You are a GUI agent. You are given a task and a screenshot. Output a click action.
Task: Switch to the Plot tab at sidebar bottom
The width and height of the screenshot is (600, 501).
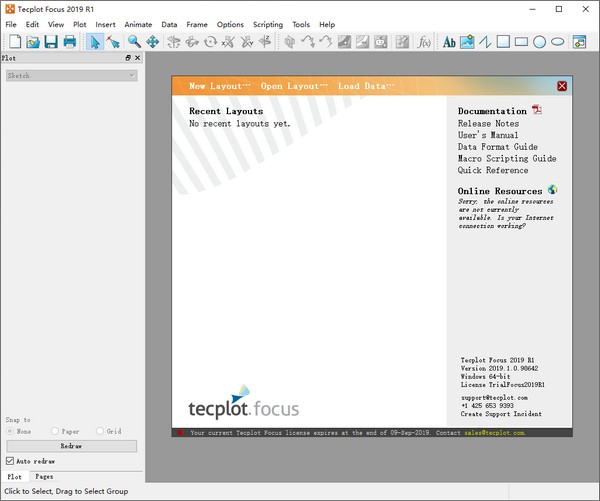(x=15, y=477)
